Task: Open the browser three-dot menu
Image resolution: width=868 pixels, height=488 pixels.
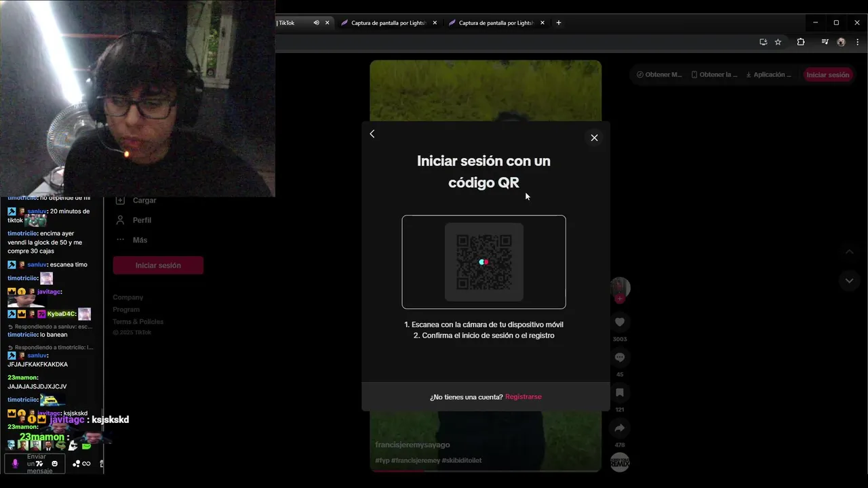Action: pos(858,42)
